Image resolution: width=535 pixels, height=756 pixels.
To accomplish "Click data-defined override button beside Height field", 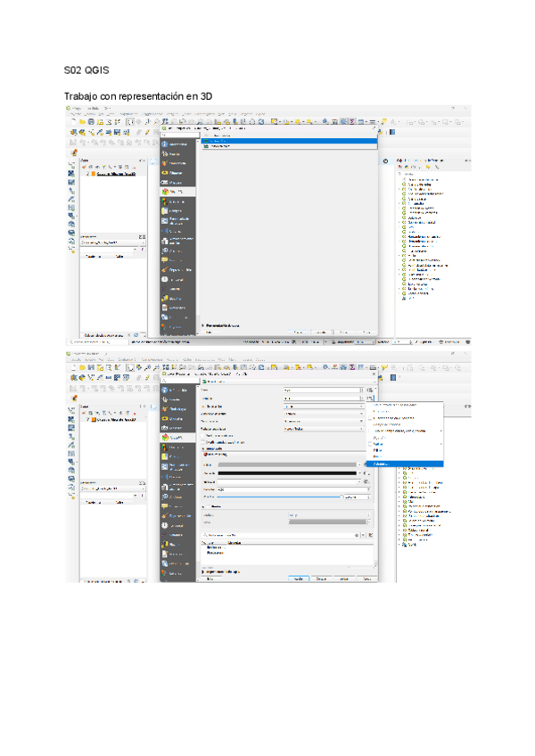I will [369, 390].
